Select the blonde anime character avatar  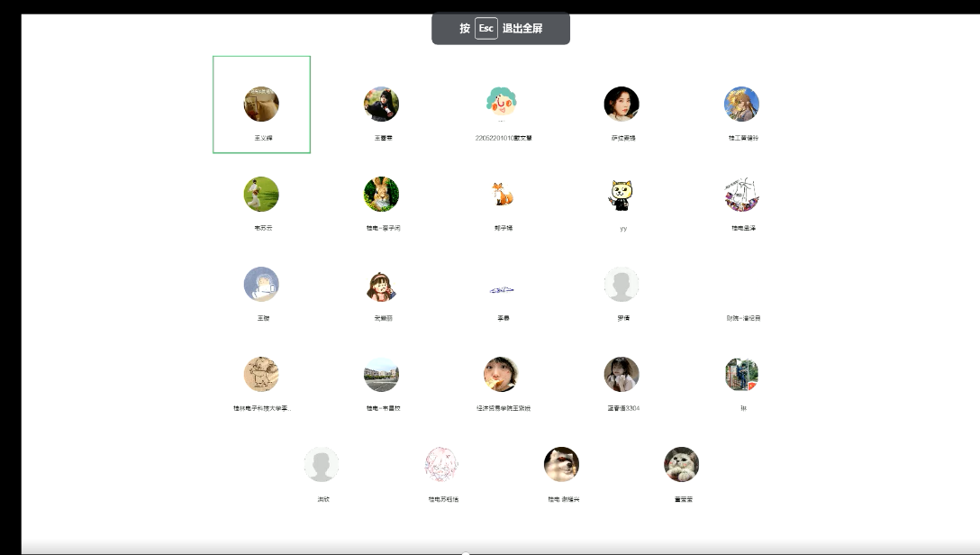coord(742,104)
